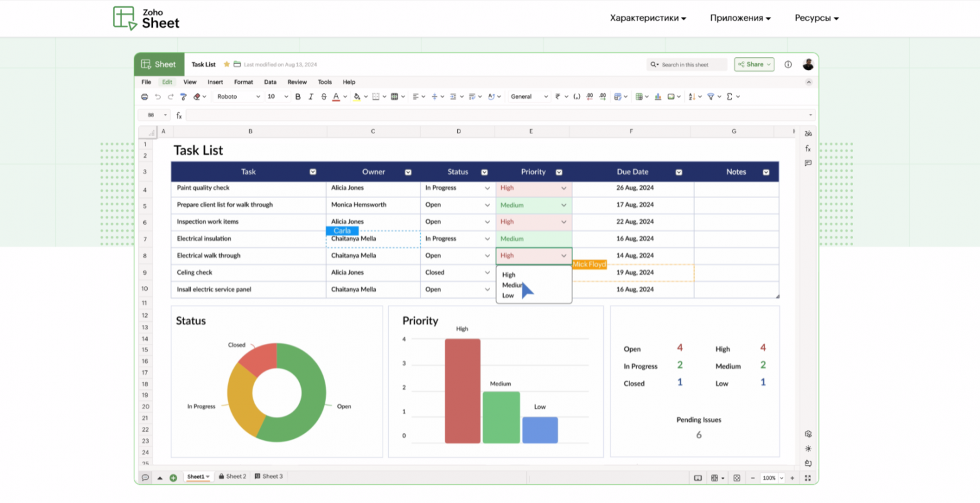Zoom out with the minus button
980x503 pixels.
coord(753,478)
